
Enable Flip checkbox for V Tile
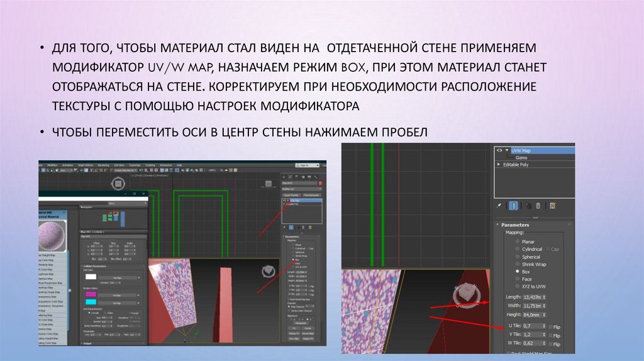(551, 336)
